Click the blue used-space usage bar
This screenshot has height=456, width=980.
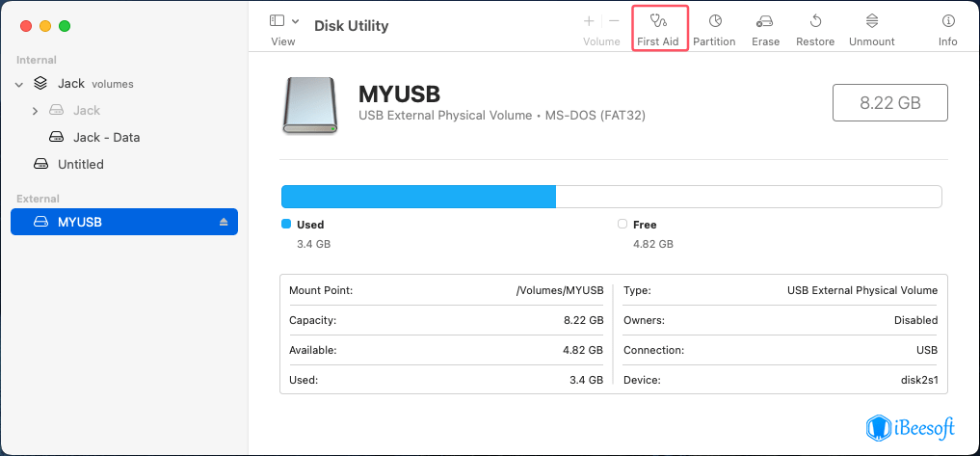(x=419, y=197)
